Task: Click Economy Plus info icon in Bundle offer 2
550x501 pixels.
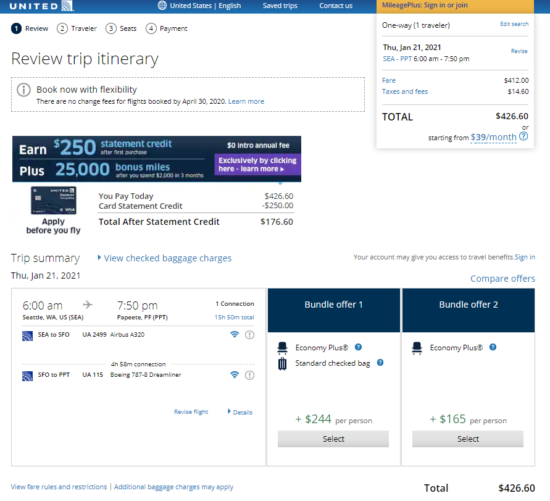Action: (493, 347)
